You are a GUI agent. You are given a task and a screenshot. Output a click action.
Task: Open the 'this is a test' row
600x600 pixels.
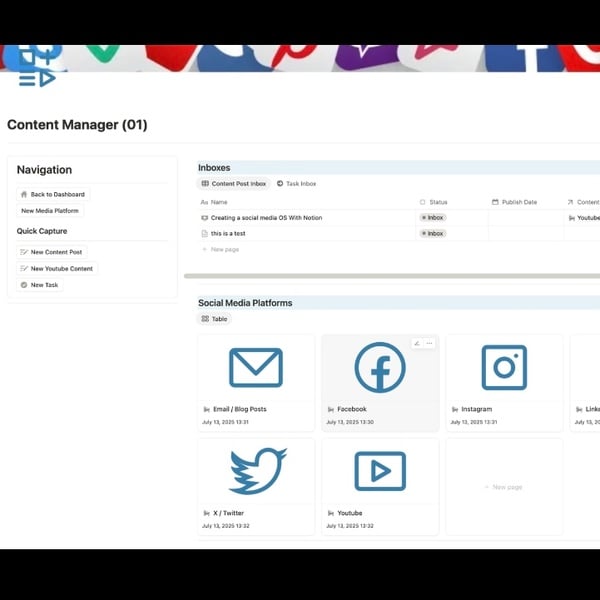tap(228, 233)
